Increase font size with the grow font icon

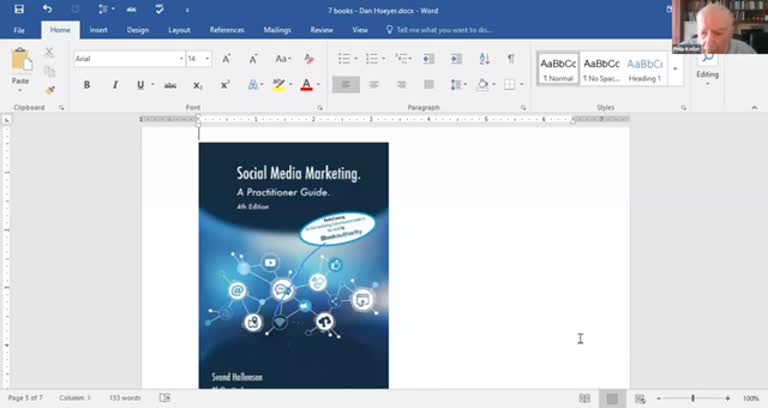[226, 59]
